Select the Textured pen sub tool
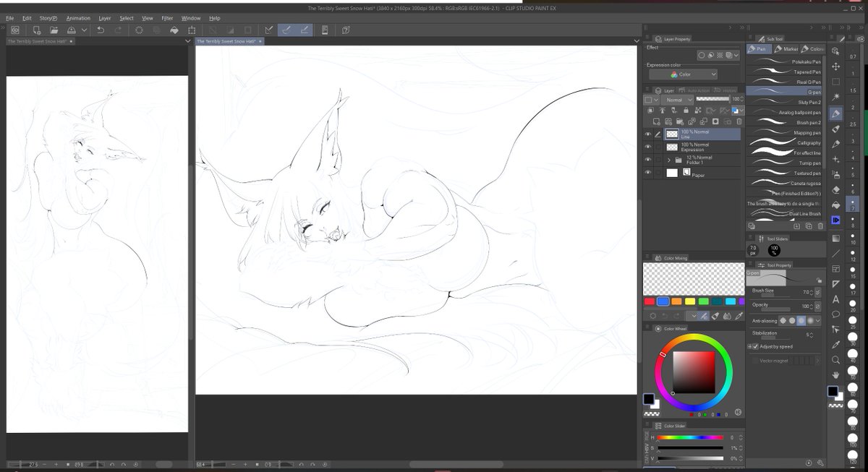Screen dimensions: 868x472 click(784, 173)
